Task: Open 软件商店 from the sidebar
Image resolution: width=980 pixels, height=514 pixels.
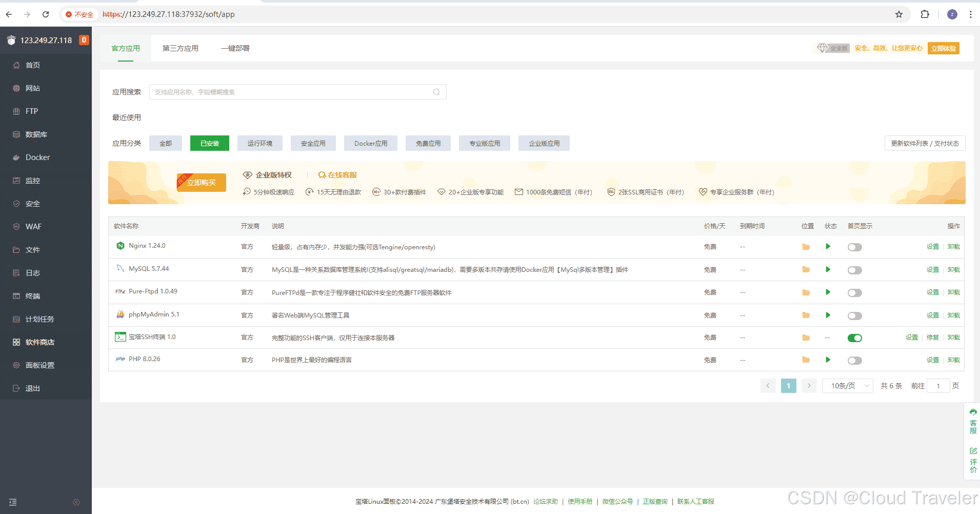Action: (x=39, y=342)
